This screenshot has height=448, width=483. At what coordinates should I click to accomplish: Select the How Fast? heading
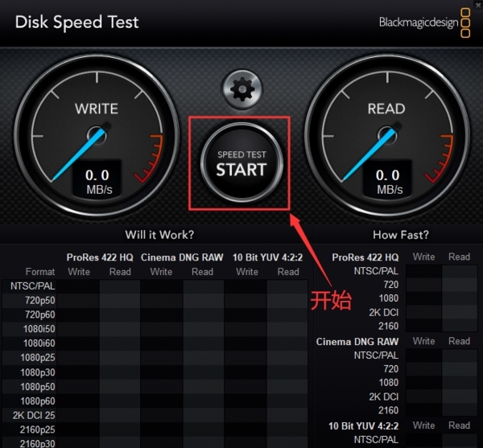[x=401, y=235]
